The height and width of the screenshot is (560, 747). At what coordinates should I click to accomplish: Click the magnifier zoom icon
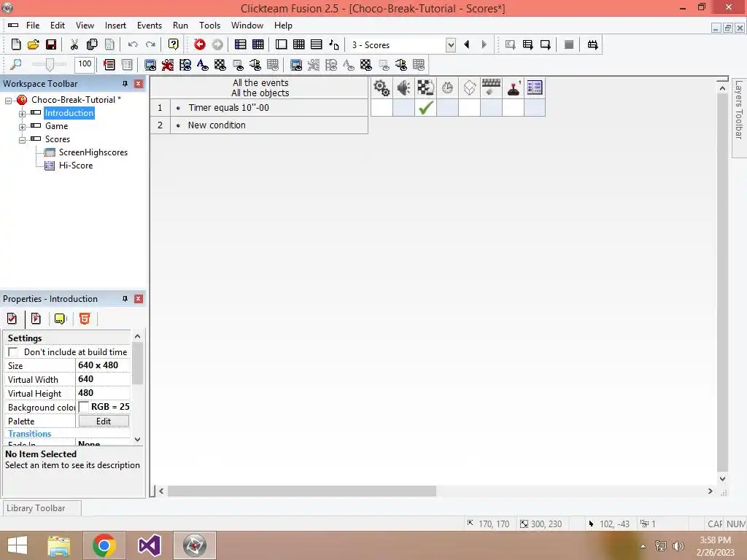(16, 64)
